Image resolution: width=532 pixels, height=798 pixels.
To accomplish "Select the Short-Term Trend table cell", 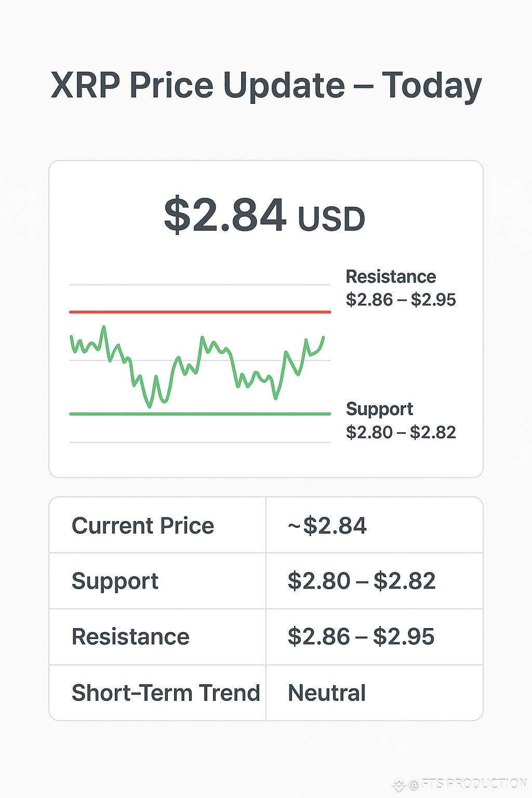I will [x=166, y=693].
